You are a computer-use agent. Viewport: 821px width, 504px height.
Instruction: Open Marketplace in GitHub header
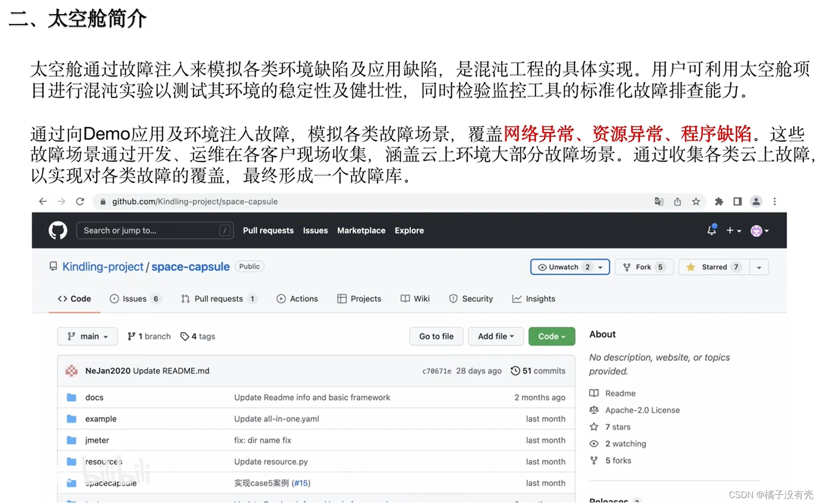(361, 230)
